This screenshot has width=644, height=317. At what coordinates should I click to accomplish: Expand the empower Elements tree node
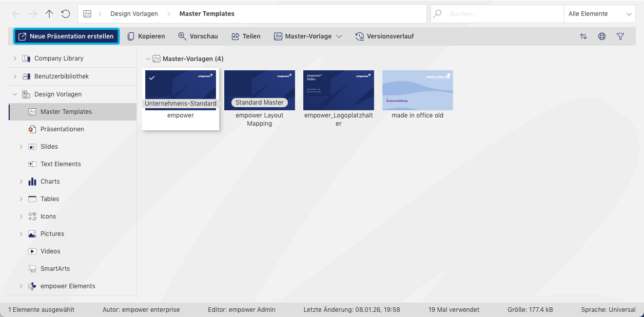(21, 286)
